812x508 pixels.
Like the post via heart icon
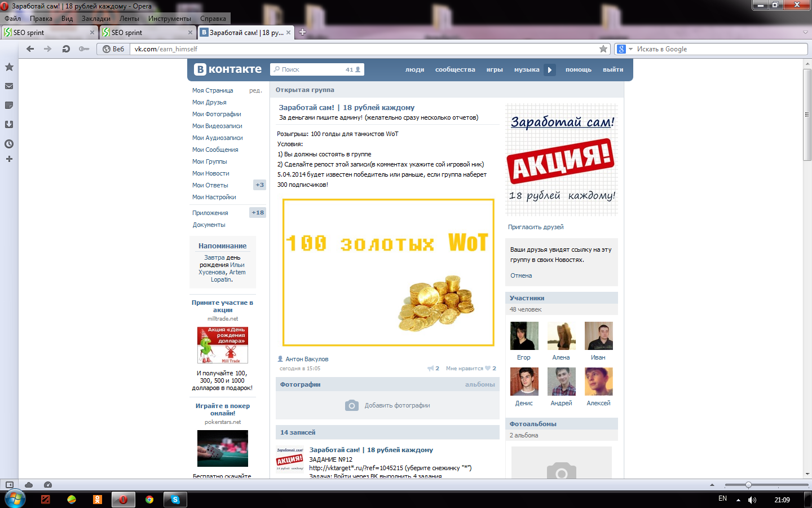[x=488, y=369]
